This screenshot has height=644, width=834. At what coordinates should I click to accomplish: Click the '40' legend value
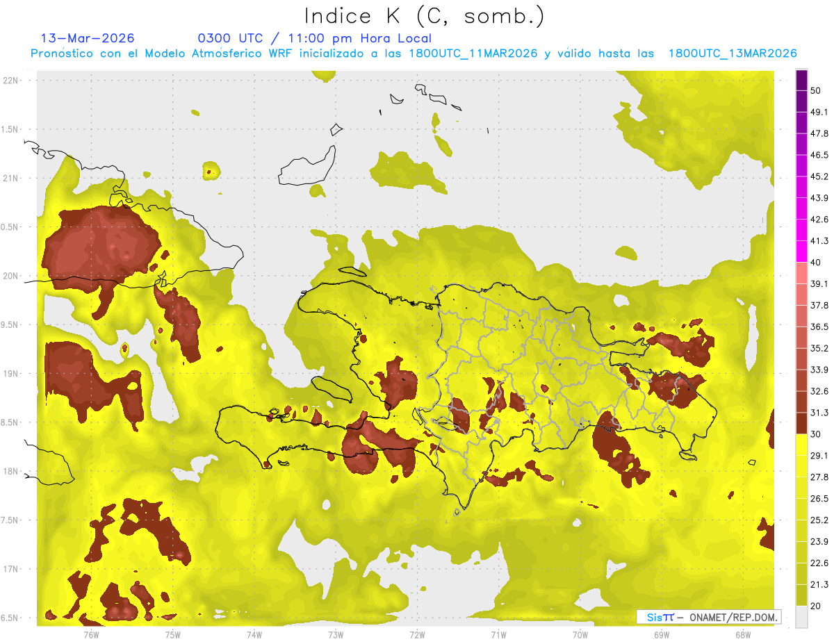tap(817, 263)
